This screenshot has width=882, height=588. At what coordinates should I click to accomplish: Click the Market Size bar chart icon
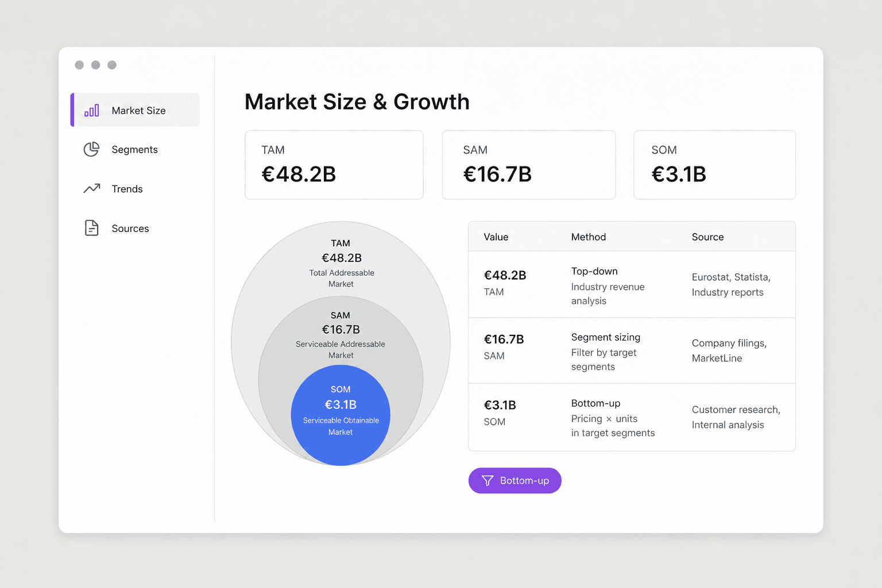pyautogui.click(x=92, y=110)
